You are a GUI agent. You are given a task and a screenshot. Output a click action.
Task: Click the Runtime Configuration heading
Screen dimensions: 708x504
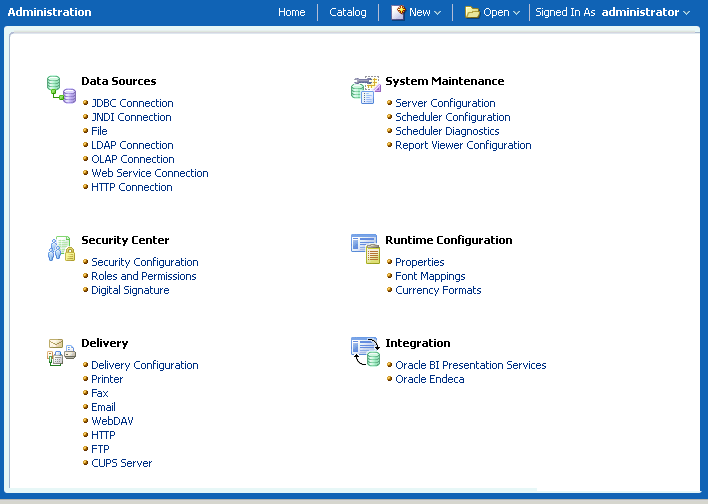pos(449,240)
